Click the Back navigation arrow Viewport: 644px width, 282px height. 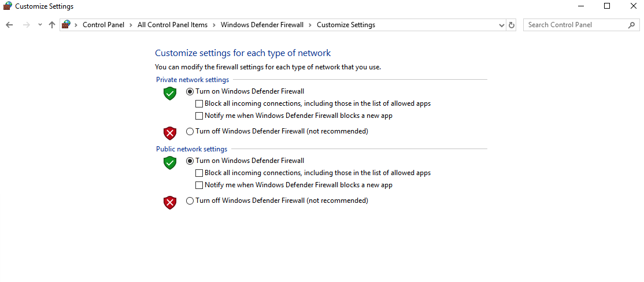click(9, 25)
